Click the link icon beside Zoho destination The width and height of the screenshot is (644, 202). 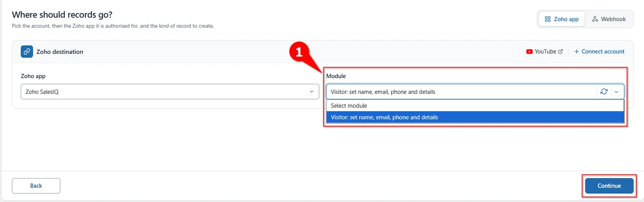[x=27, y=52]
